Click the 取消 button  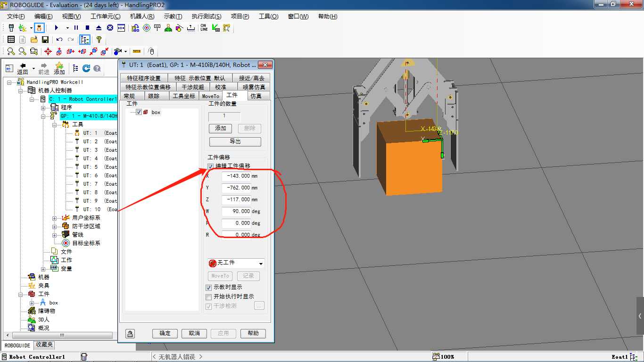(x=194, y=334)
